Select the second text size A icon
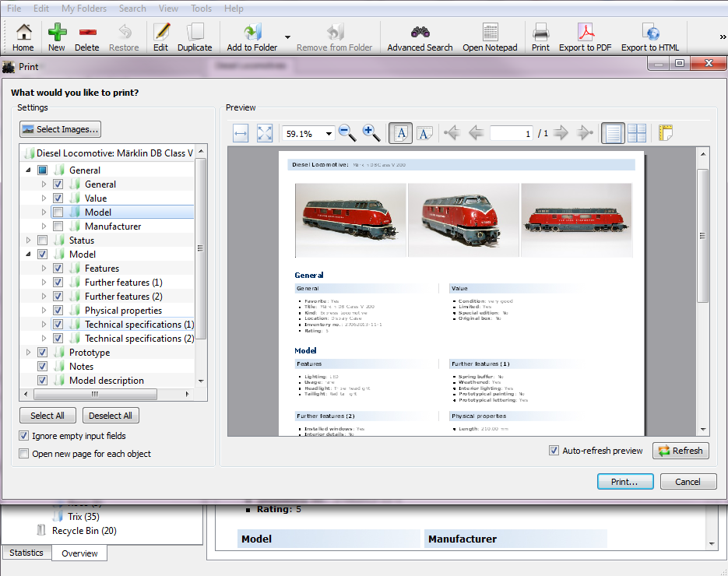Screen dimensions: 728x576 [x=424, y=134]
